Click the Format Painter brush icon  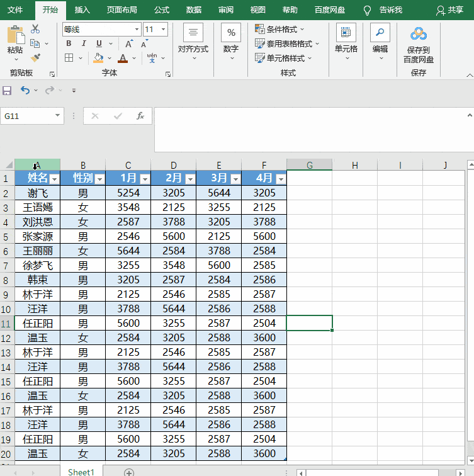35,57
